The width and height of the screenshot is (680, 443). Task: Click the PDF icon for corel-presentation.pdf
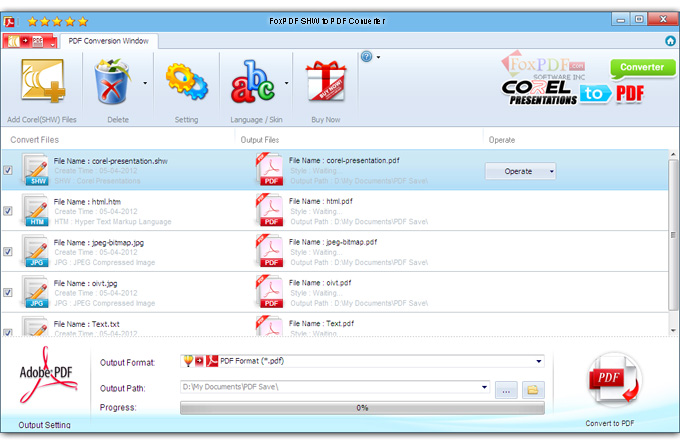pyautogui.click(x=270, y=169)
